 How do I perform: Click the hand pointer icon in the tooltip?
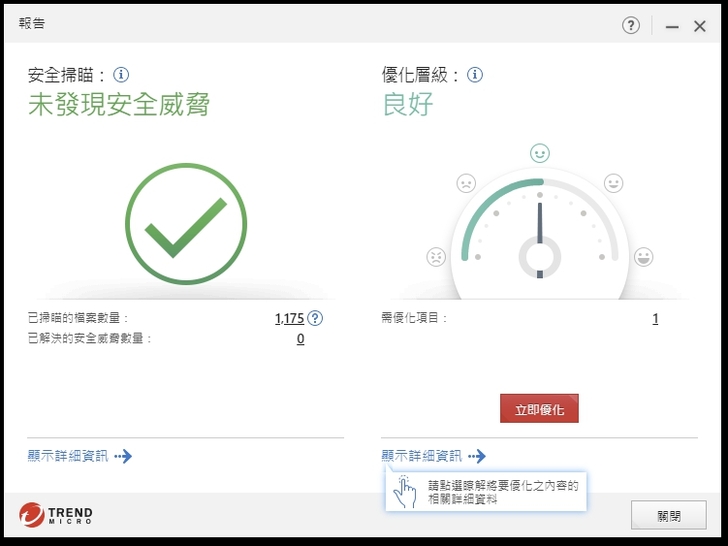(x=405, y=491)
